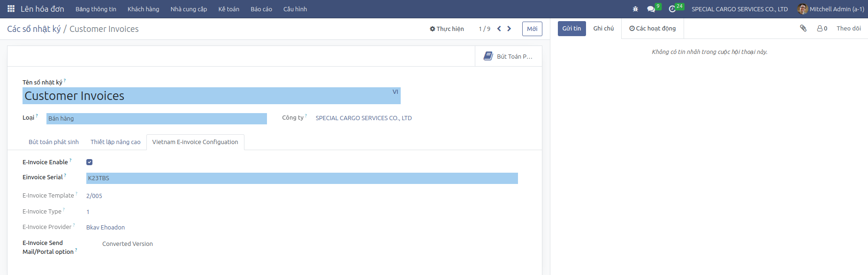The height and width of the screenshot is (275, 868).
Task: Click the Einvoice Serial input field
Action: pos(302,178)
